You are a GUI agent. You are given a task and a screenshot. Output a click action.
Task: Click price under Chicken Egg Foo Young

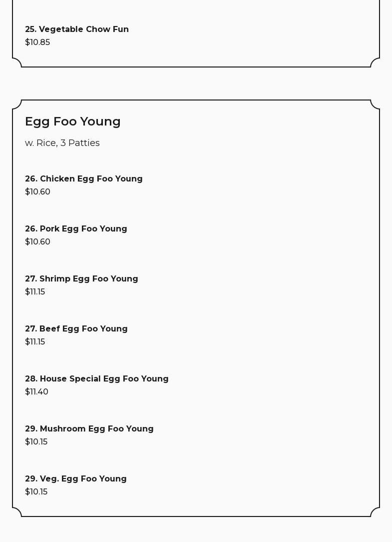click(x=37, y=191)
